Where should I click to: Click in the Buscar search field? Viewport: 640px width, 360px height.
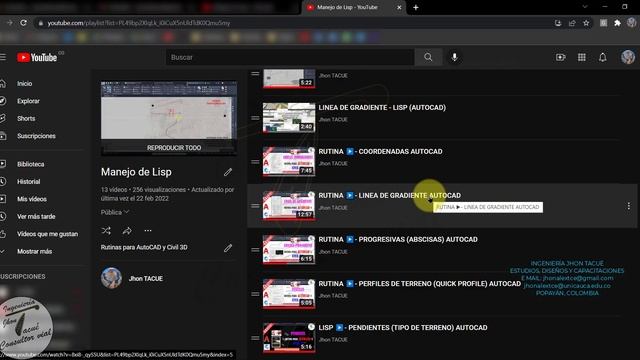tap(290, 57)
